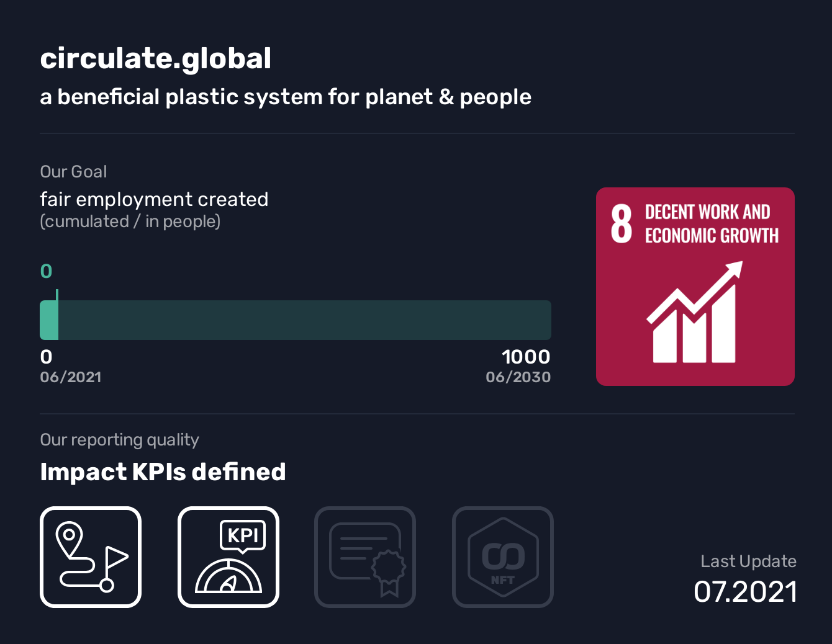
Task: Click the target value 1000
Action: click(525, 357)
